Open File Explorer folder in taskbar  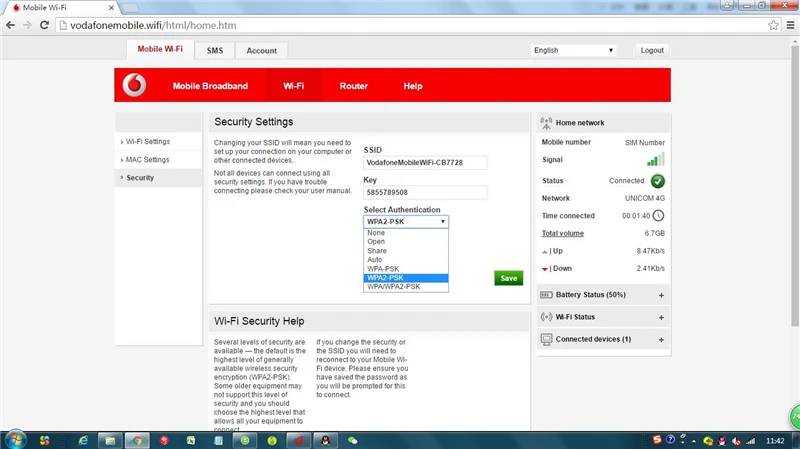point(110,440)
